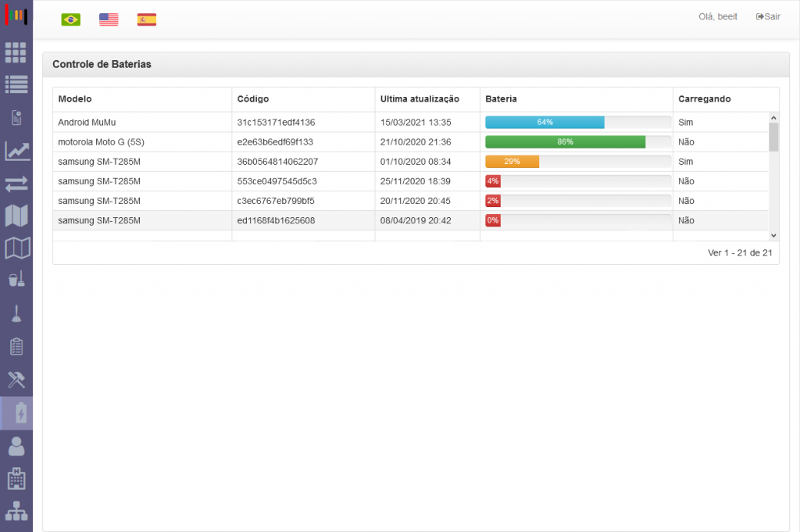
Task: Open the filled map icon in the sidebar
Action: [16, 216]
